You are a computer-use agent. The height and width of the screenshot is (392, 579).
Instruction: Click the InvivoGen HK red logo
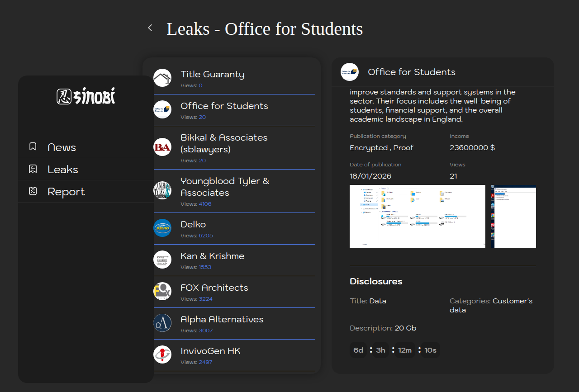pyautogui.click(x=162, y=354)
